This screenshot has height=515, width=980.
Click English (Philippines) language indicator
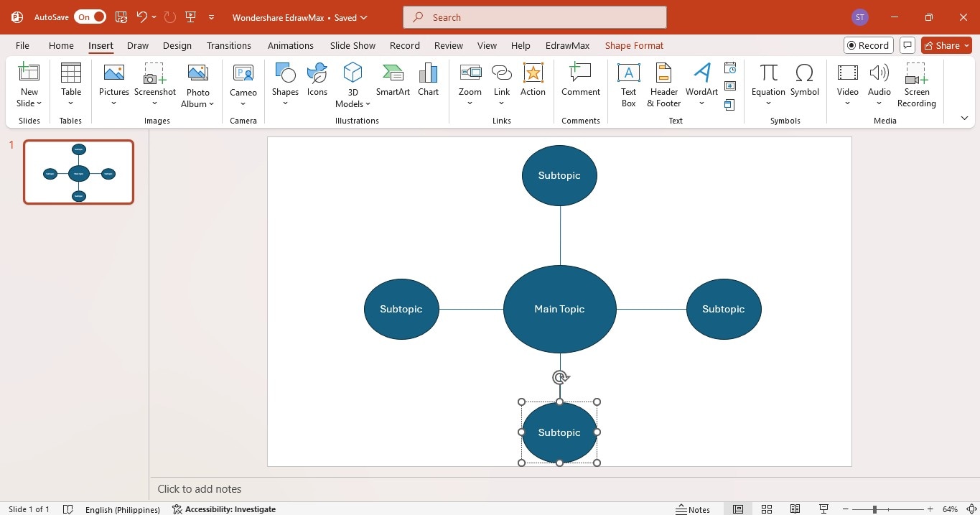point(123,509)
